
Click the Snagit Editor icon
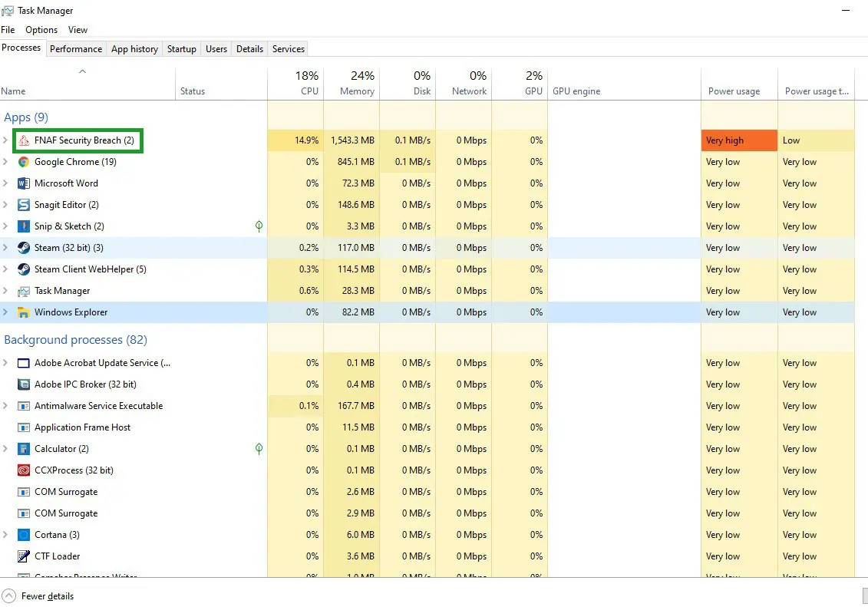coord(23,205)
